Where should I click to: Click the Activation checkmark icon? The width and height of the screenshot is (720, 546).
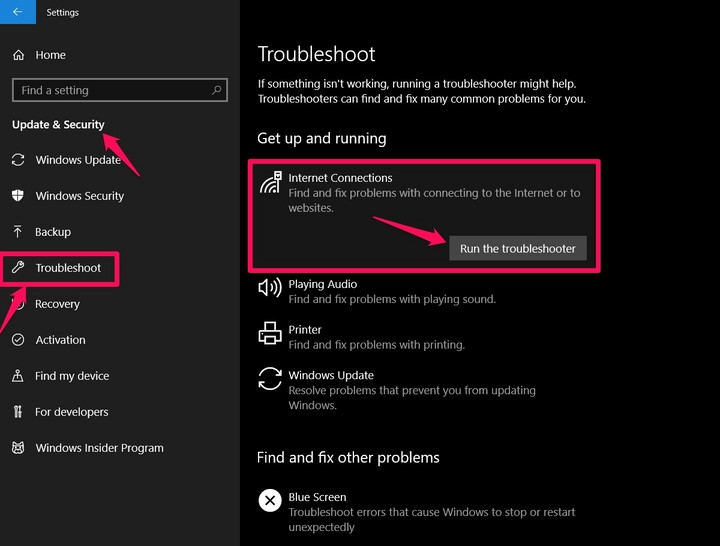point(18,340)
